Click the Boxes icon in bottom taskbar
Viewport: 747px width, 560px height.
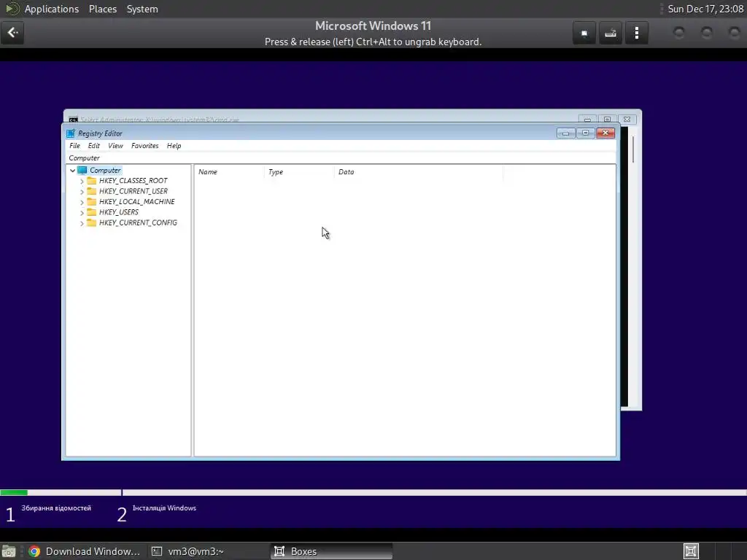pyautogui.click(x=279, y=551)
